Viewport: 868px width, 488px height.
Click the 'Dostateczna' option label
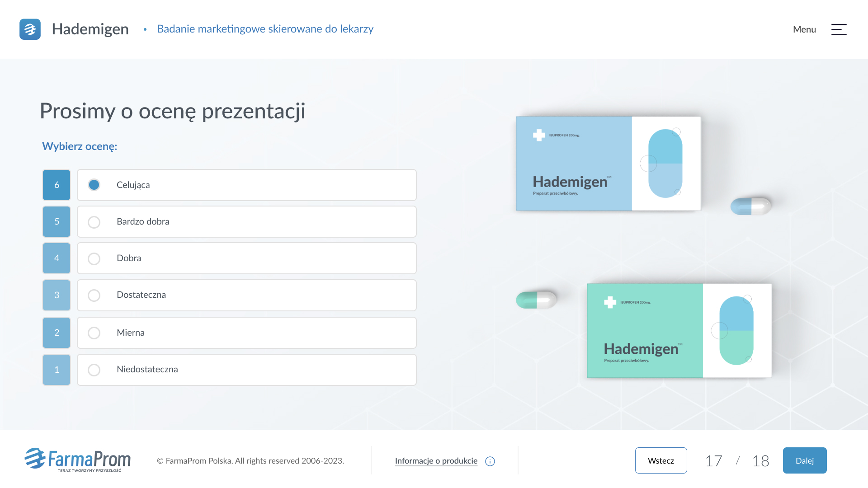(x=141, y=295)
